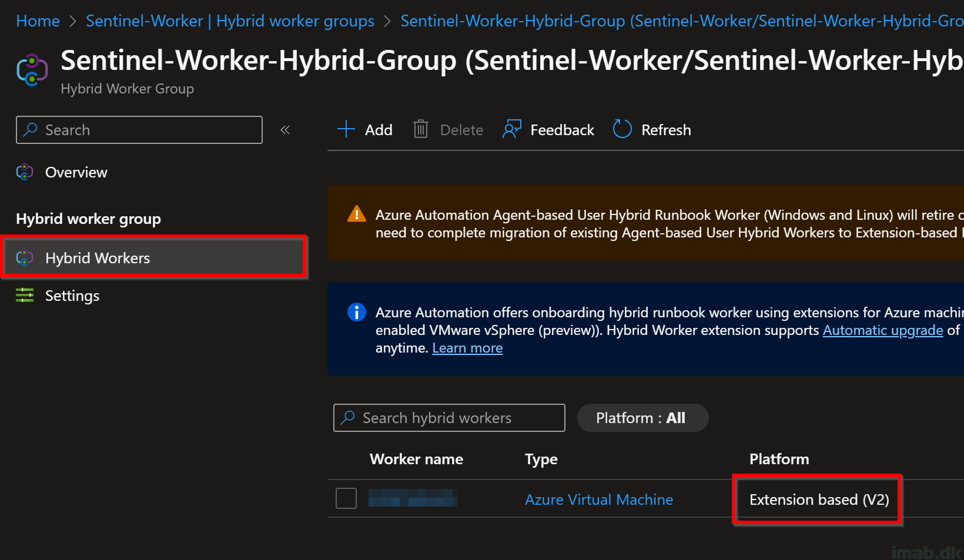Click the Settings sliders icon
The width and height of the screenshot is (964, 560).
pos(25,296)
